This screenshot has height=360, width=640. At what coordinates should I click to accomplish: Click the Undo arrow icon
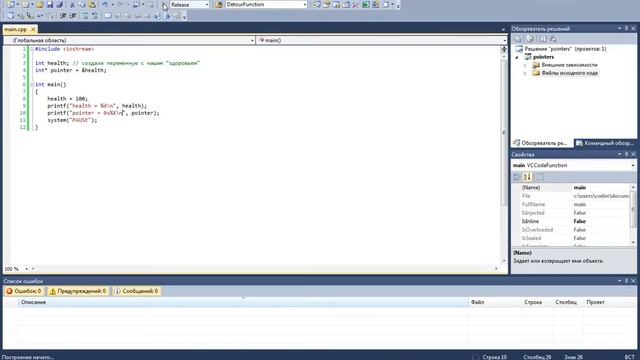[105, 4]
